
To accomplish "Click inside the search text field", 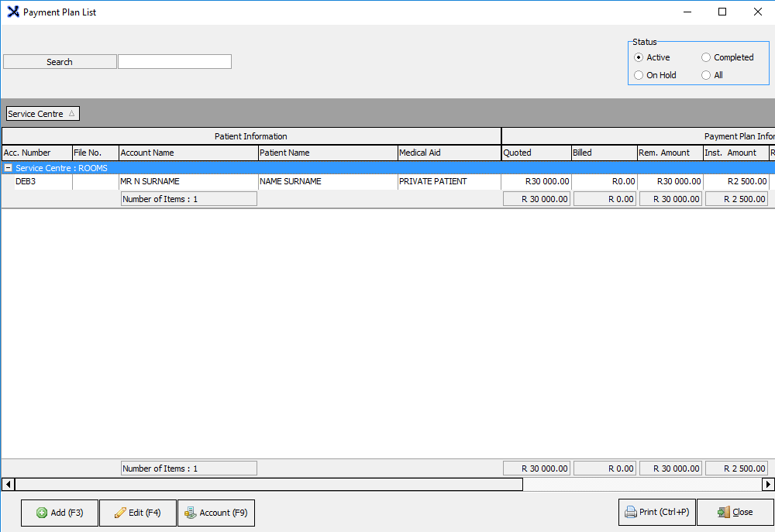I will (174, 62).
